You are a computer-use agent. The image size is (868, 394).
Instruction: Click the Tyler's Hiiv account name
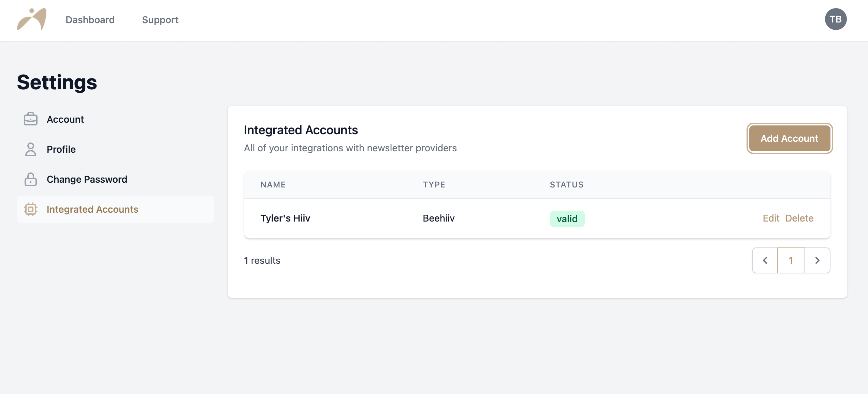point(285,218)
